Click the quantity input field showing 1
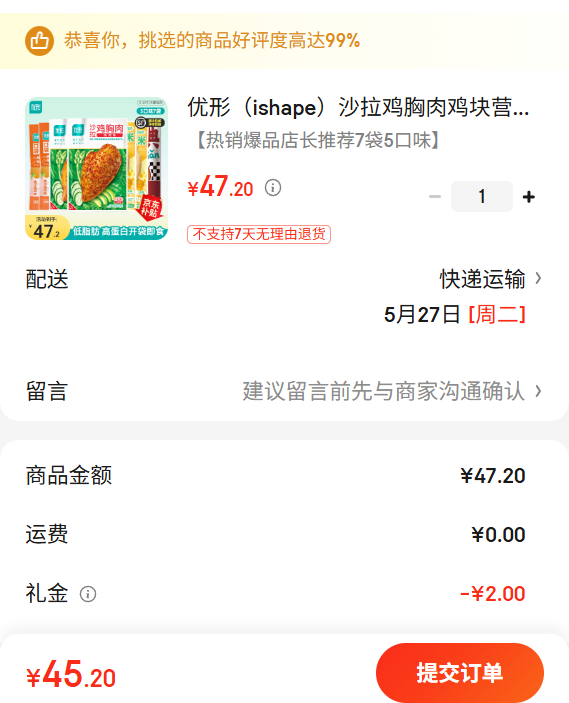 (x=482, y=196)
